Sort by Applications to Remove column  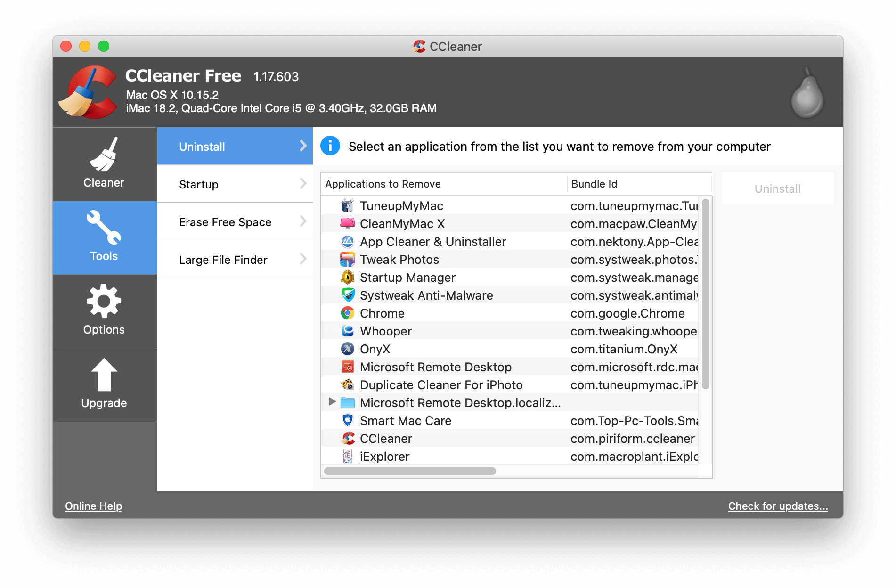444,184
